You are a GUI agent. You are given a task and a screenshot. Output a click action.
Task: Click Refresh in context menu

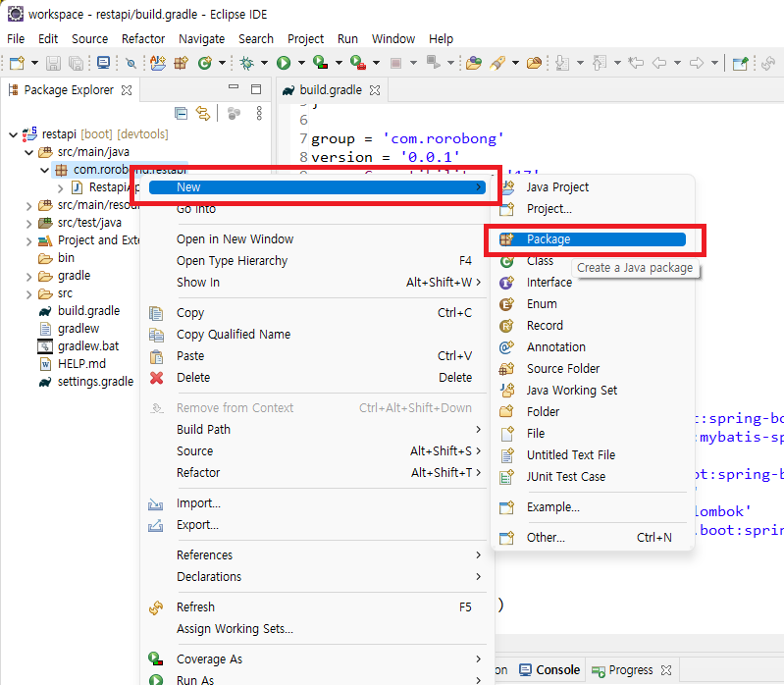tap(316, 607)
